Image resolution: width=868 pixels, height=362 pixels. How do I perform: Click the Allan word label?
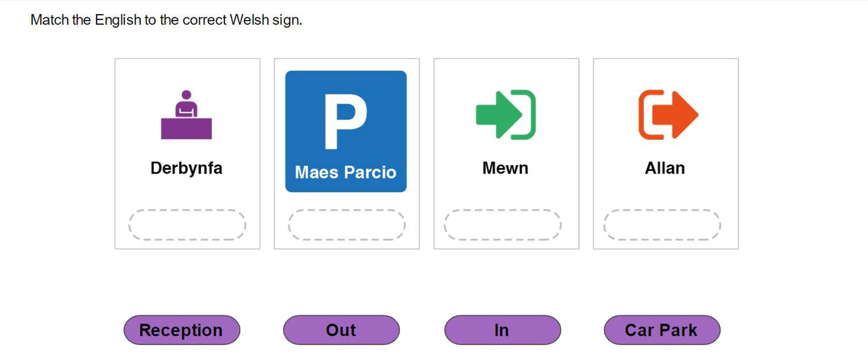tap(665, 168)
